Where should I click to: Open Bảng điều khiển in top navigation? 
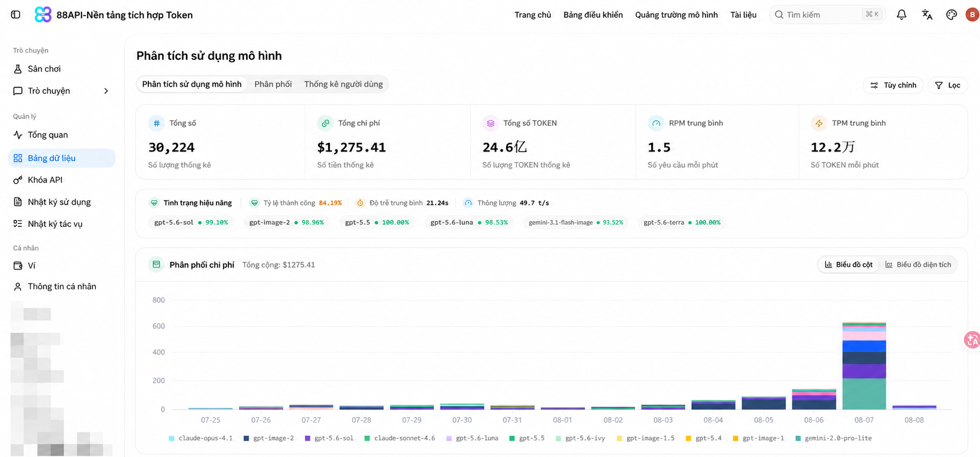[593, 15]
